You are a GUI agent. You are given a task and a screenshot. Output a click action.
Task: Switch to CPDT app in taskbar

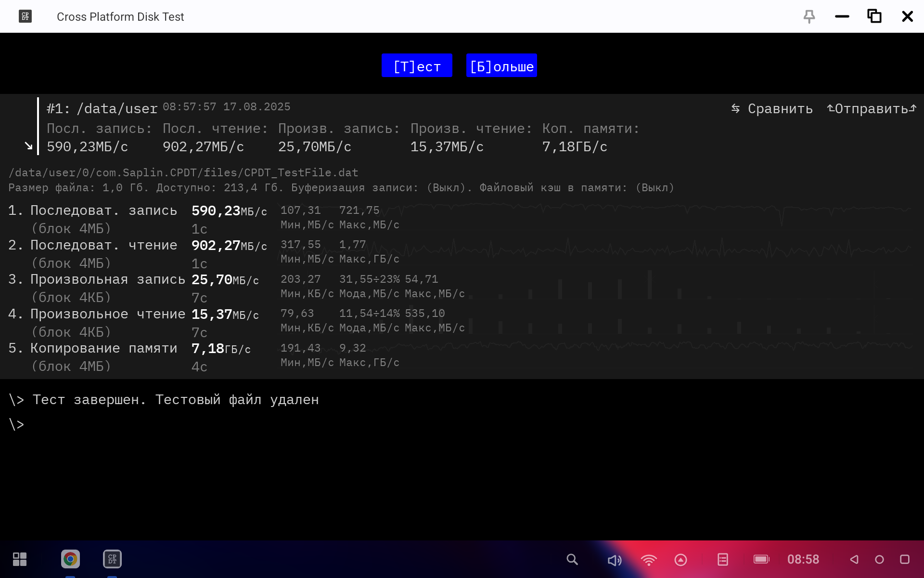(112, 559)
